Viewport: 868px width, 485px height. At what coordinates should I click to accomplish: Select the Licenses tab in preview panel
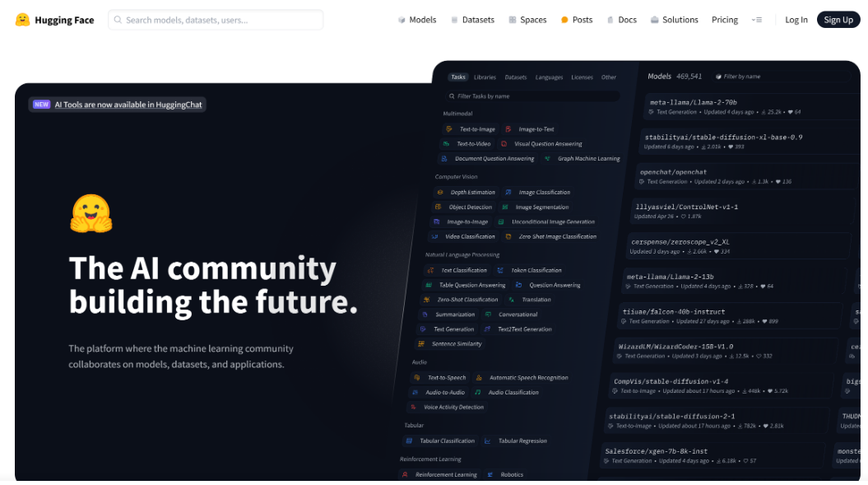click(582, 77)
